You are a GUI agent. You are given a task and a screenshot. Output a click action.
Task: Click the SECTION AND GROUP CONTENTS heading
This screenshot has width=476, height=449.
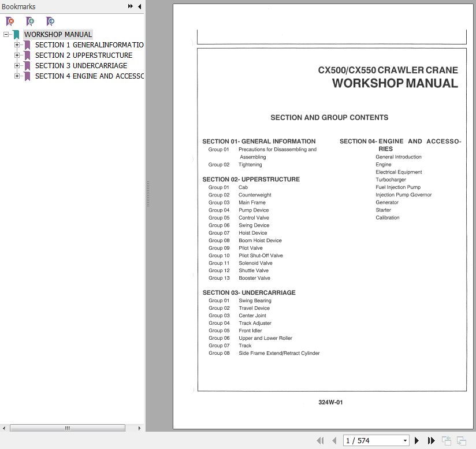tap(329, 117)
